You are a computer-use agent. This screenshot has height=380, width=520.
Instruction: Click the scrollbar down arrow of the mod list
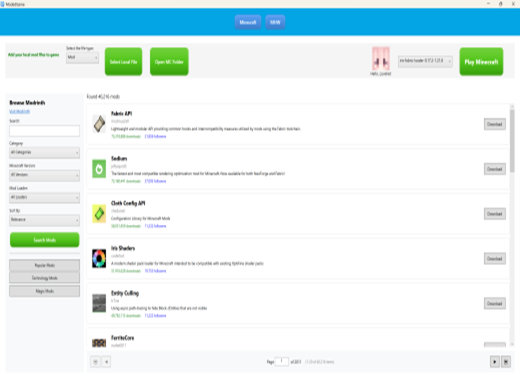(x=512, y=344)
